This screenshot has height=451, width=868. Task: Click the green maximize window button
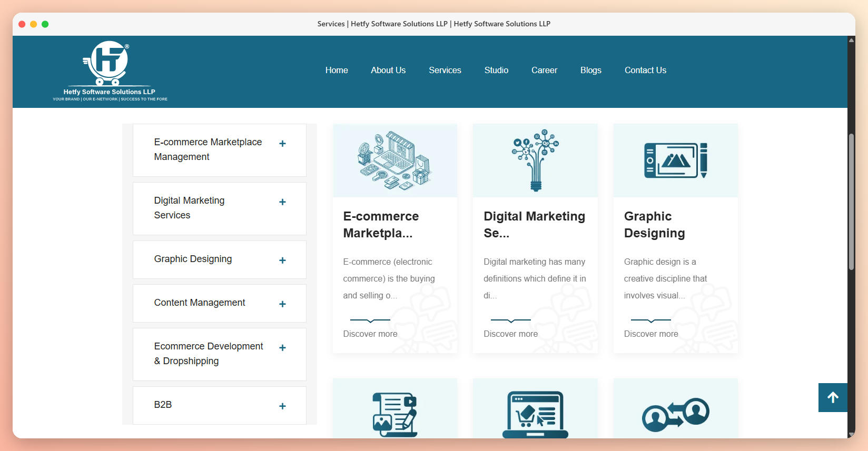(x=45, y=24)
